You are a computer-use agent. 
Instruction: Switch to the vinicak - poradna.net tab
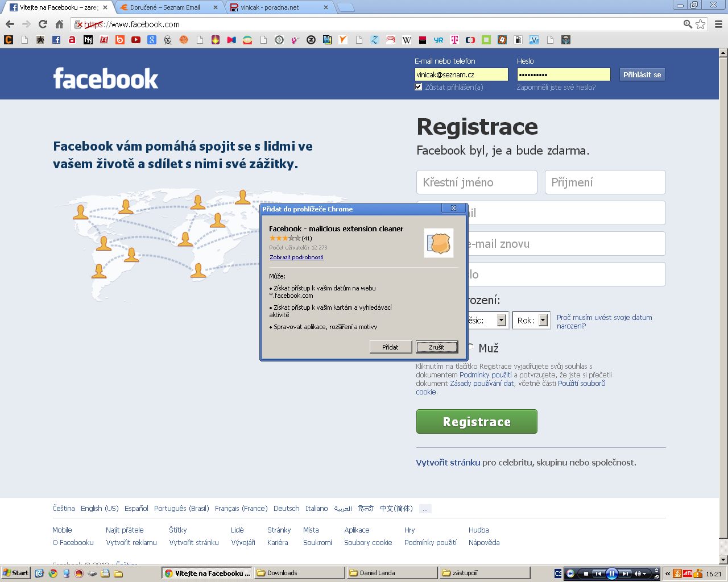279,7
